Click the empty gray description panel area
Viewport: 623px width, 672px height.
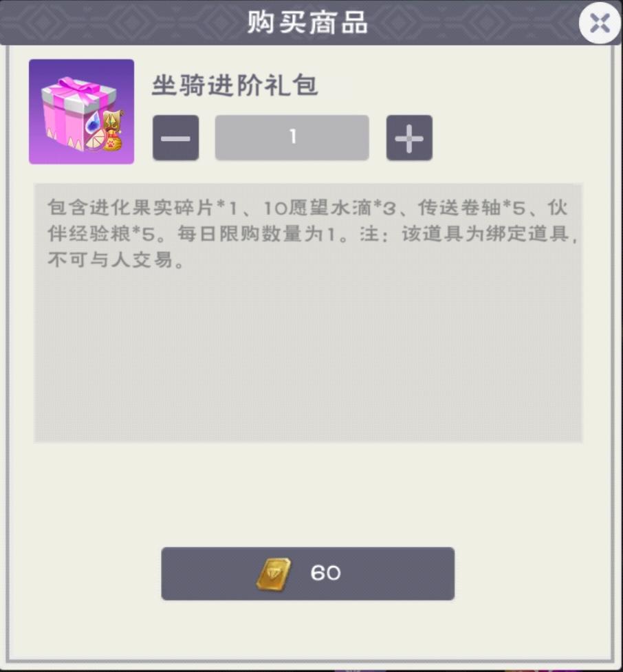click(307, 356)
